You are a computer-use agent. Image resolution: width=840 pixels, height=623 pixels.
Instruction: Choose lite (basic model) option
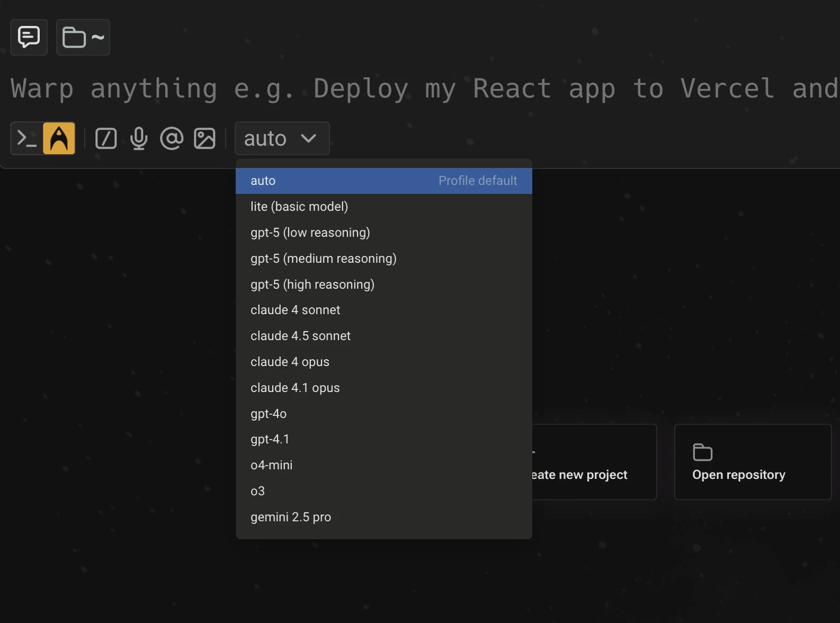tap(299, 207)
